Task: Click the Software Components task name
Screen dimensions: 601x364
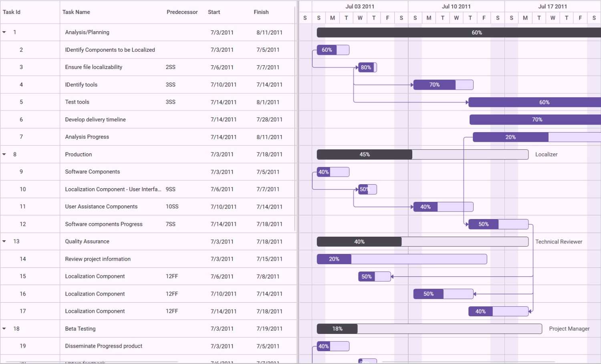Action: click(93, 172)
